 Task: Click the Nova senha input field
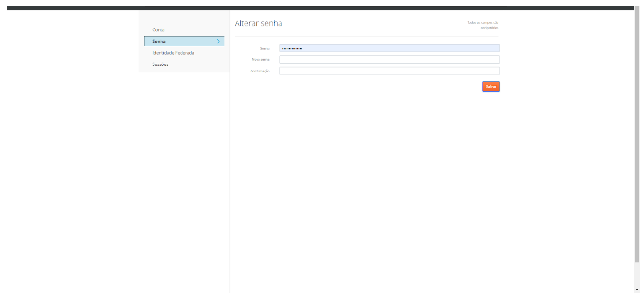point(389,59)
